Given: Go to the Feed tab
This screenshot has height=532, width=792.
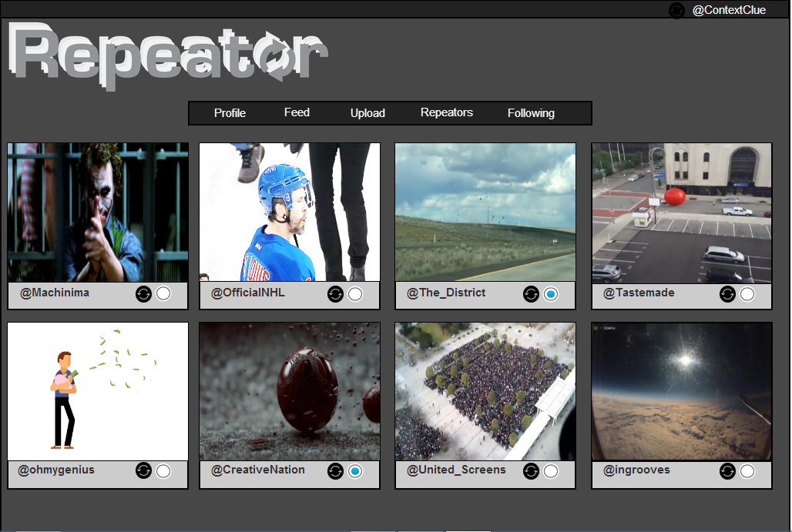Looking at the screenshot, I should click(297, 112).
